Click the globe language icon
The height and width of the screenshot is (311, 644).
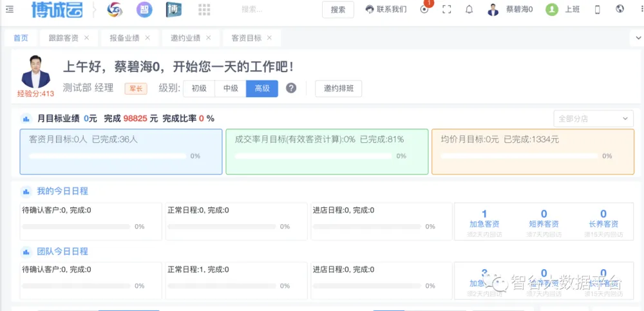[620, 10]
